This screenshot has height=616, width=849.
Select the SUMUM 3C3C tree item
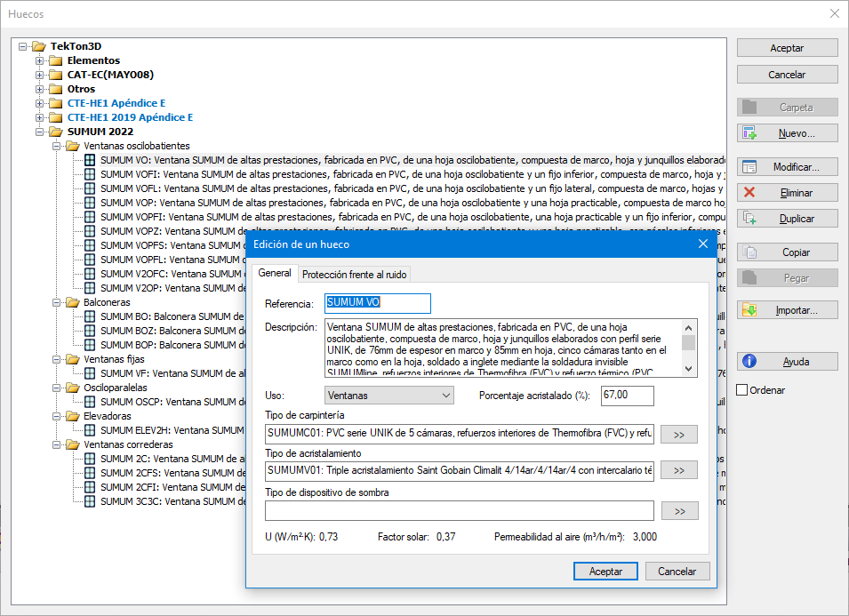point(172,501)
